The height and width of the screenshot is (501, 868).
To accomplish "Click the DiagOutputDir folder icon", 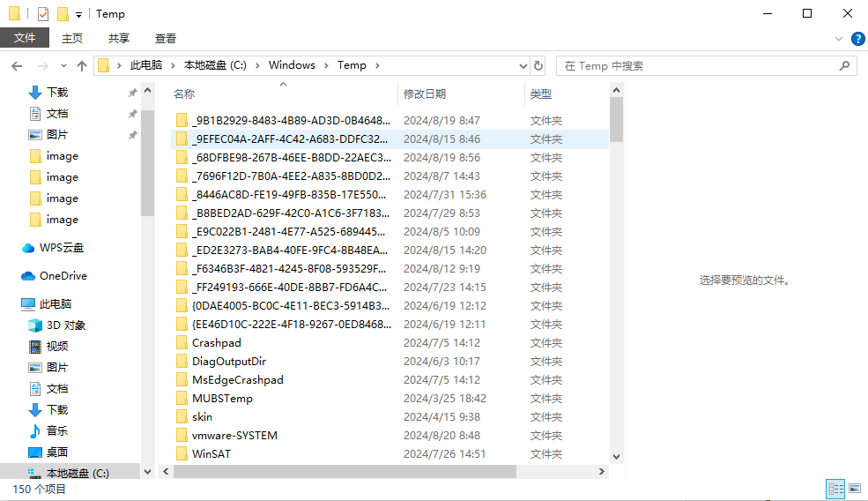I will [x=182, y=362].
